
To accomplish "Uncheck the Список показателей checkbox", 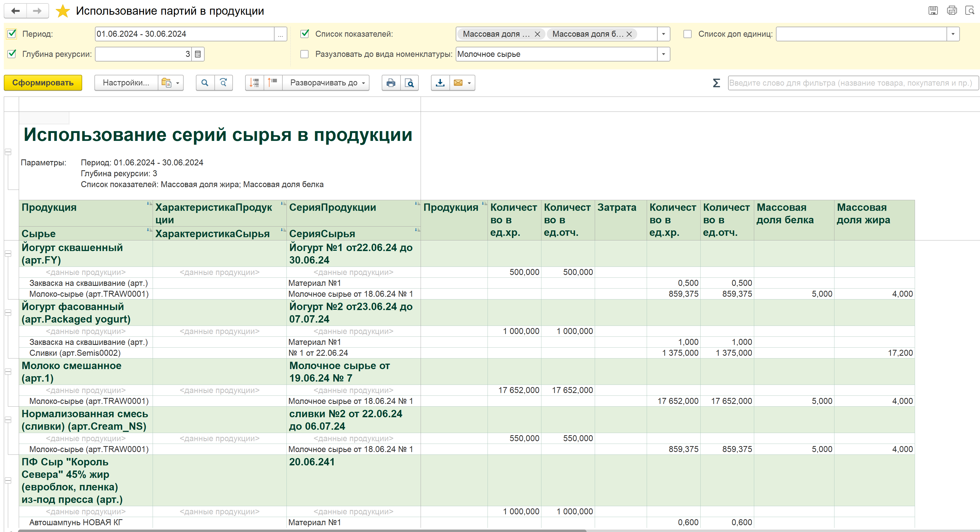I will [x=304, y=34].
